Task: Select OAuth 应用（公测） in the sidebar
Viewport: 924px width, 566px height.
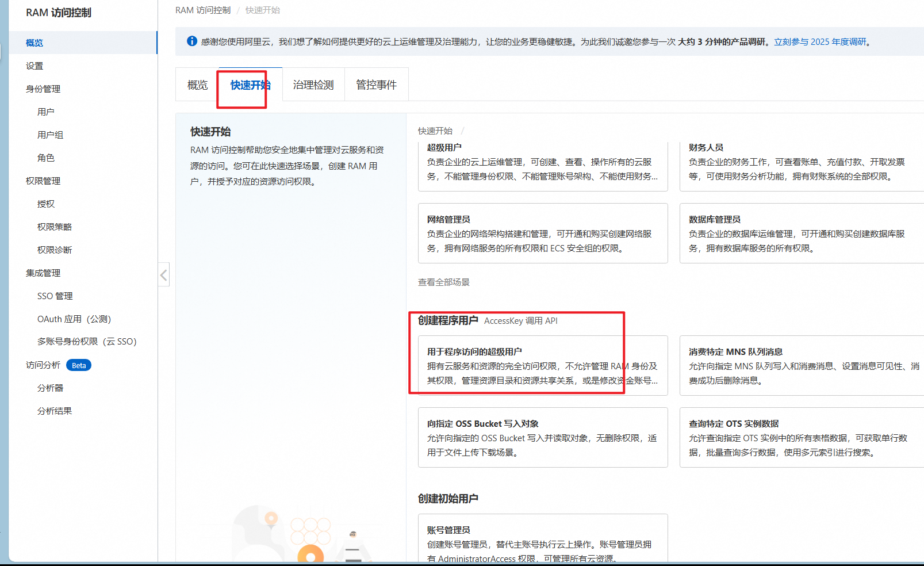Action: click(73, 319)
